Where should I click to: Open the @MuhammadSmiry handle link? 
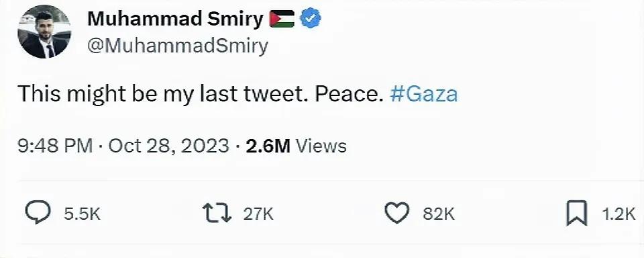[177, 46]
